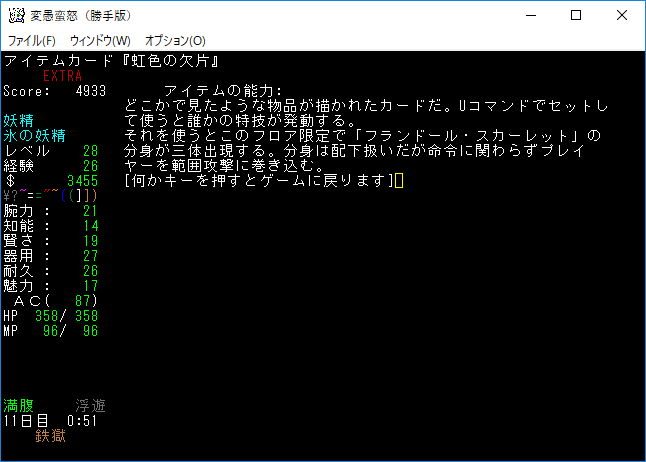646x462 pixels.
Task: Select the Score 4933 display
Action: click(x=54, y=91)
